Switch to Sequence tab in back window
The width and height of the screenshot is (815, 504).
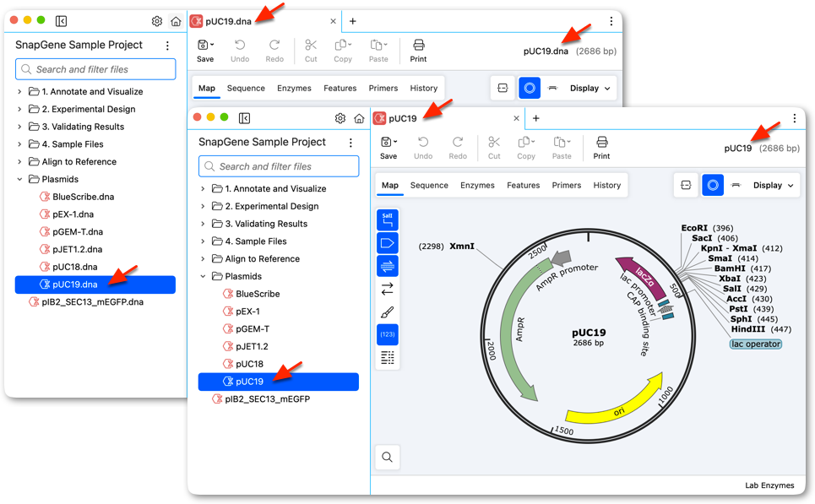(x=246, y=89)
